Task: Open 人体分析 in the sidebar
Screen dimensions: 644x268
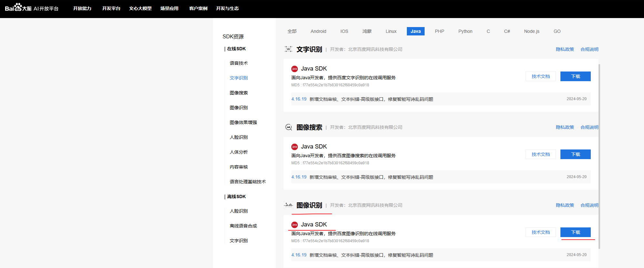Action: tap(239, 152)
